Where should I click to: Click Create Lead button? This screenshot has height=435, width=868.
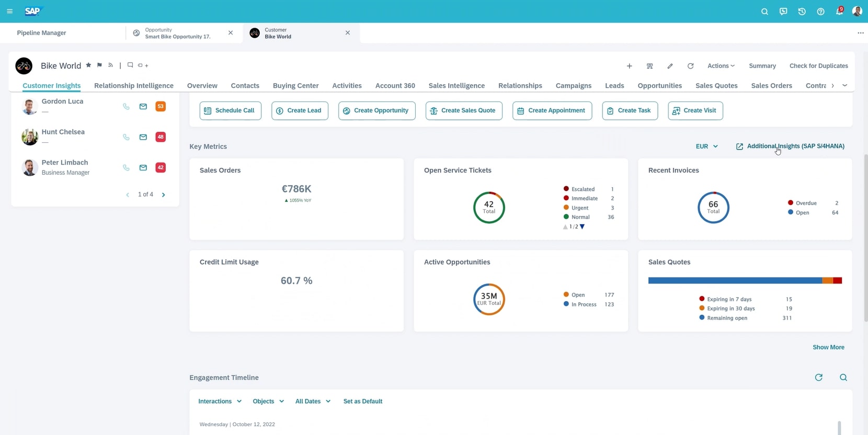300,111
